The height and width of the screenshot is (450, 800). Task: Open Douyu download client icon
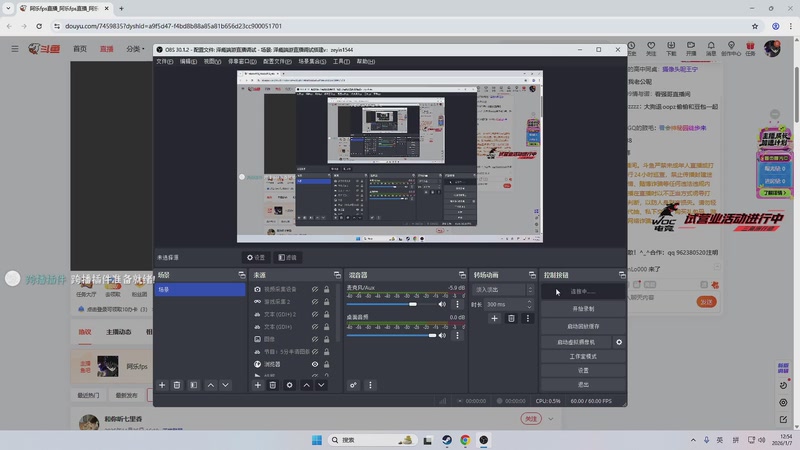671,48
